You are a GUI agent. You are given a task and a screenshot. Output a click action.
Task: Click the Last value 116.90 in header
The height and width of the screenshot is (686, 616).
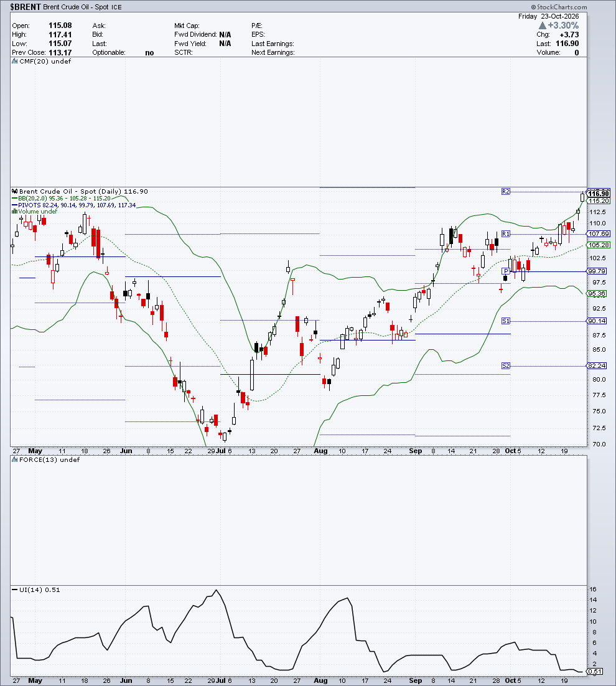[567, 44]
